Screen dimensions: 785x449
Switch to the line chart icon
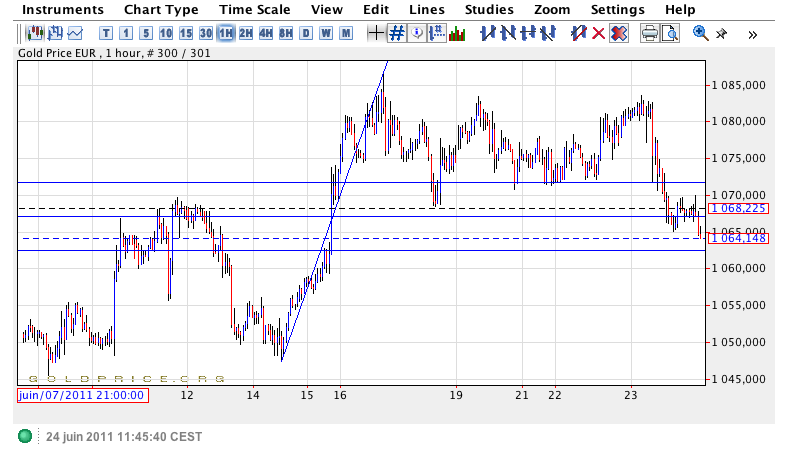coord(76,33)
